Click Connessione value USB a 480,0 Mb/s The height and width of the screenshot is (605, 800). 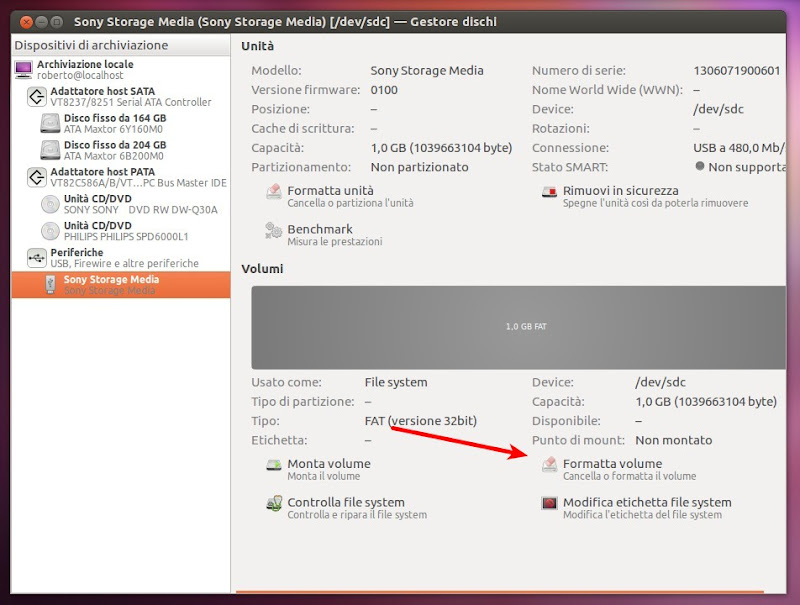(x=739, y=148)
